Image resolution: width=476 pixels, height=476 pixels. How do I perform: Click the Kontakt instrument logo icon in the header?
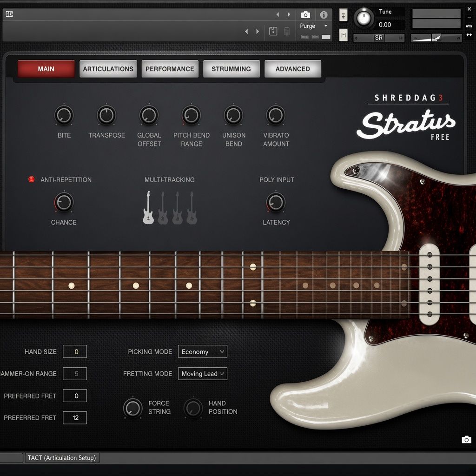9,14
